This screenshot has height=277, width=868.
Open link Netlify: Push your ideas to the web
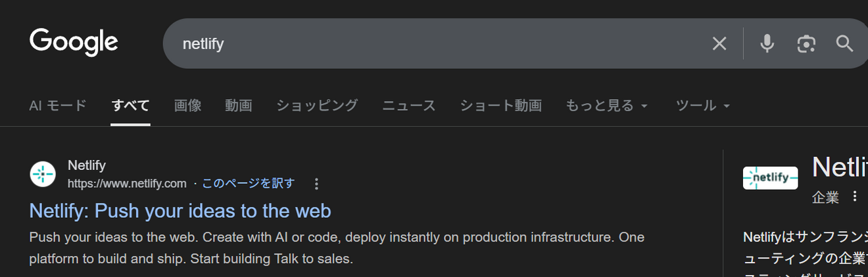click(180, 211)
